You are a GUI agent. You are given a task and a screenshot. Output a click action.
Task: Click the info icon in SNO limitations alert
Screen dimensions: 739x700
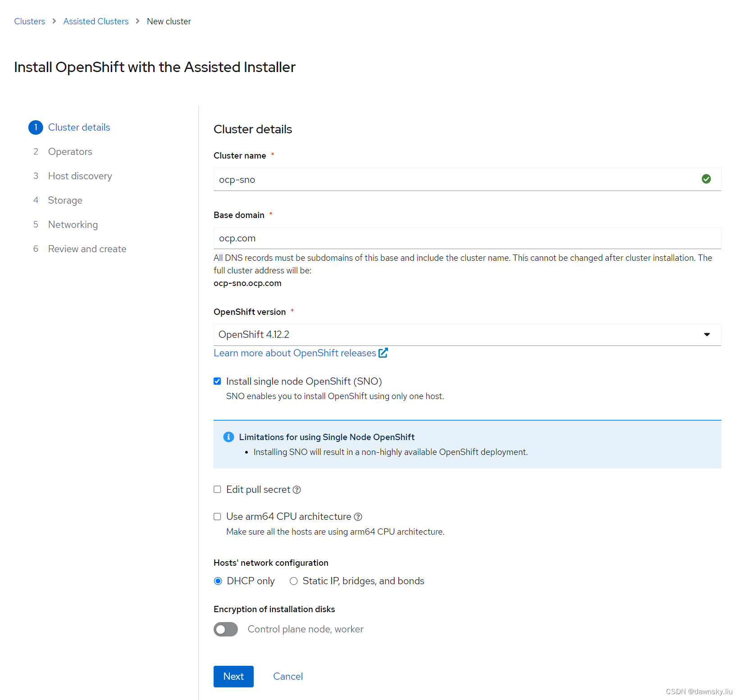coord(228,437)
